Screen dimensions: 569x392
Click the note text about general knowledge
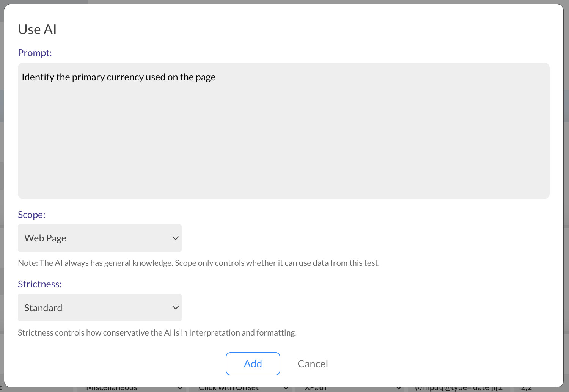pos(198,262)
